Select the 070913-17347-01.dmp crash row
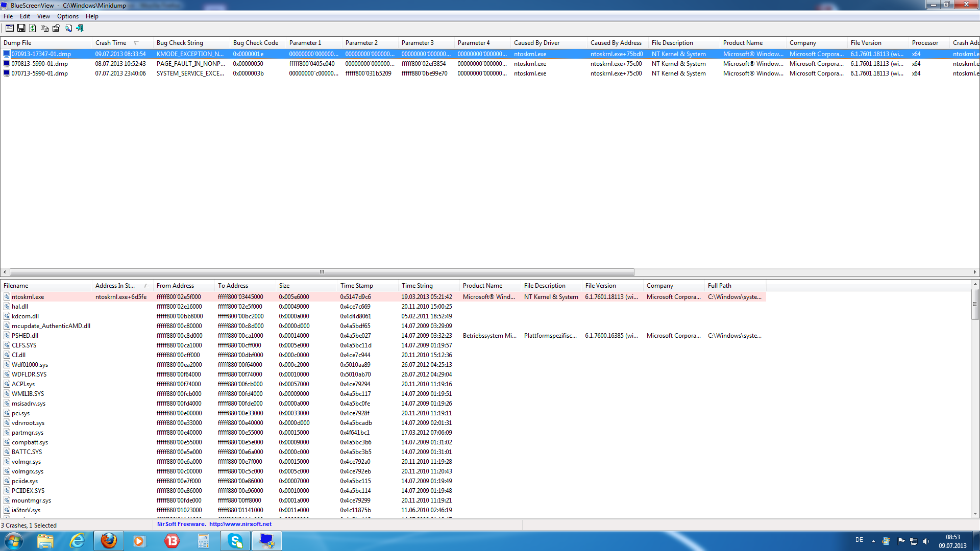The height and width of the screenshot is (551, 980). (x=490, y=54)
